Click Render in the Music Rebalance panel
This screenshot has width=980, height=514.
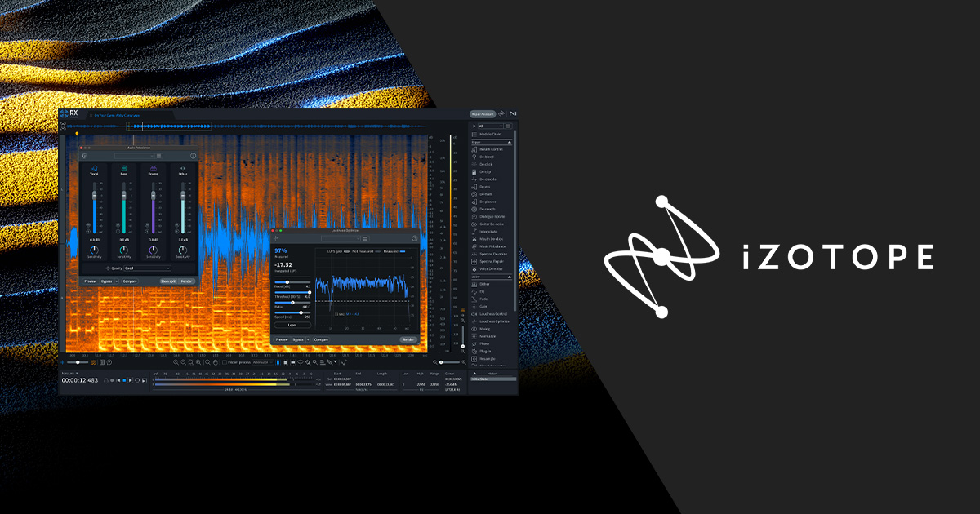[x=185, y=281]
